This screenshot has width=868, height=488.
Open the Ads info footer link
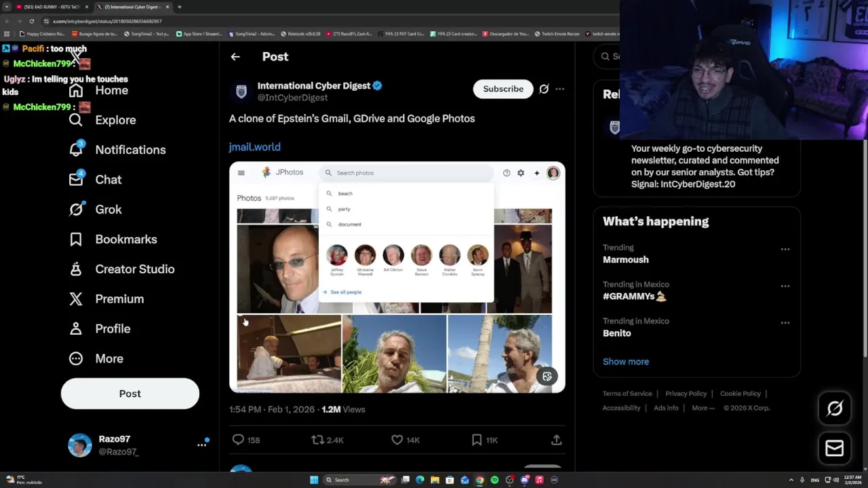click(666, 408)
